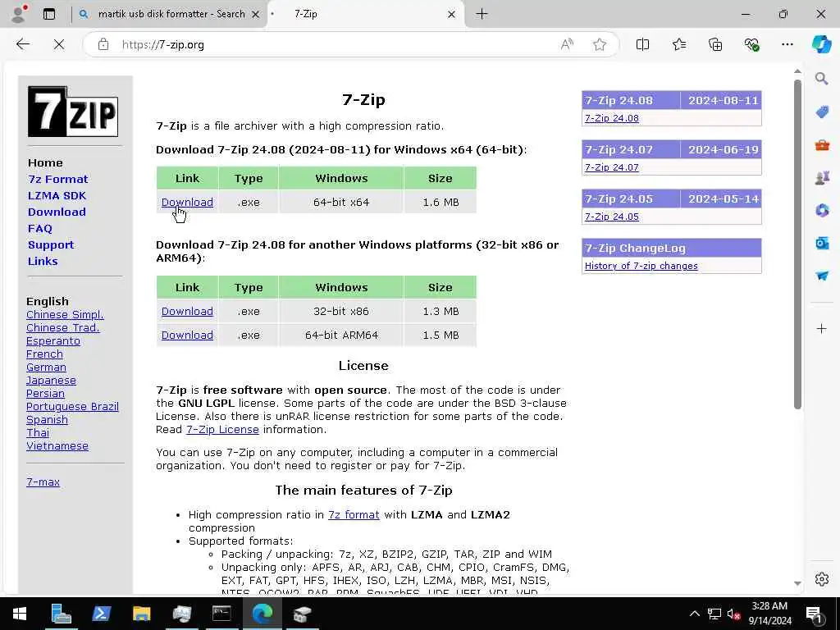Open the Windows Start button

coord(20,614)
